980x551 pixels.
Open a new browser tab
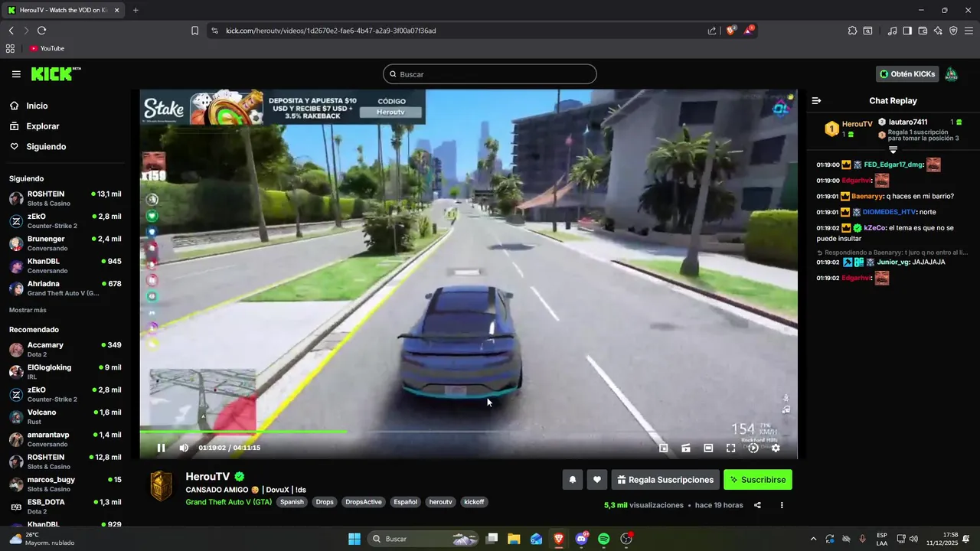point(136,10)
